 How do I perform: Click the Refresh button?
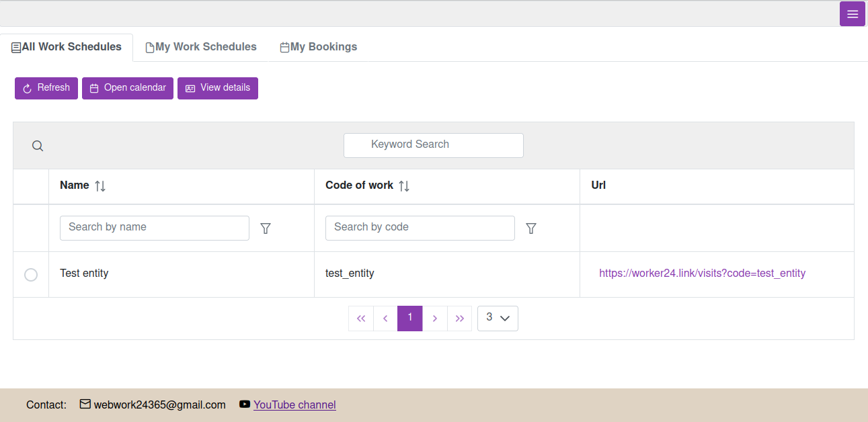coord(46,88)
